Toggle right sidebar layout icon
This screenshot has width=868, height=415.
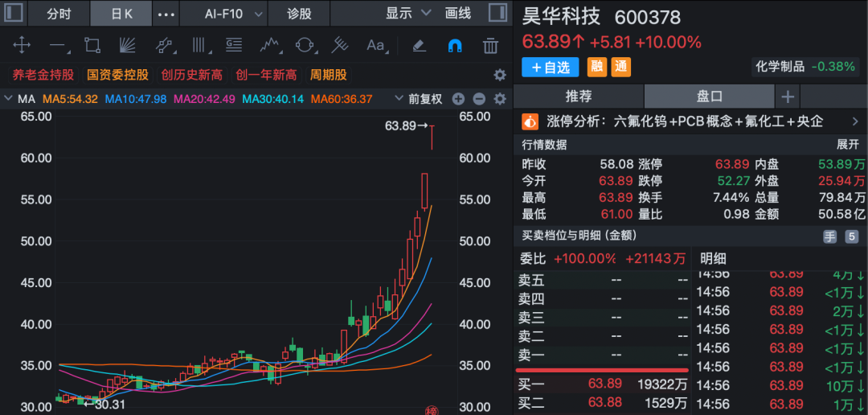[x=497, y=13]
